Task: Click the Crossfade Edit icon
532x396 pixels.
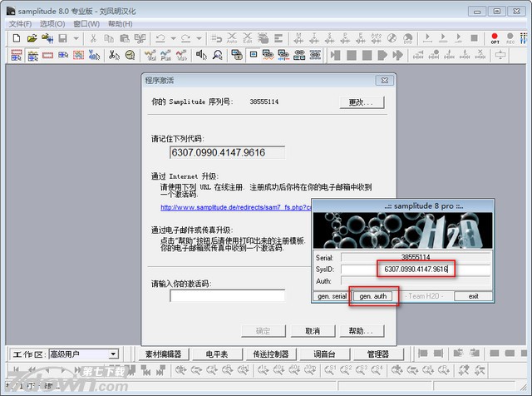Action: (248, 38)
